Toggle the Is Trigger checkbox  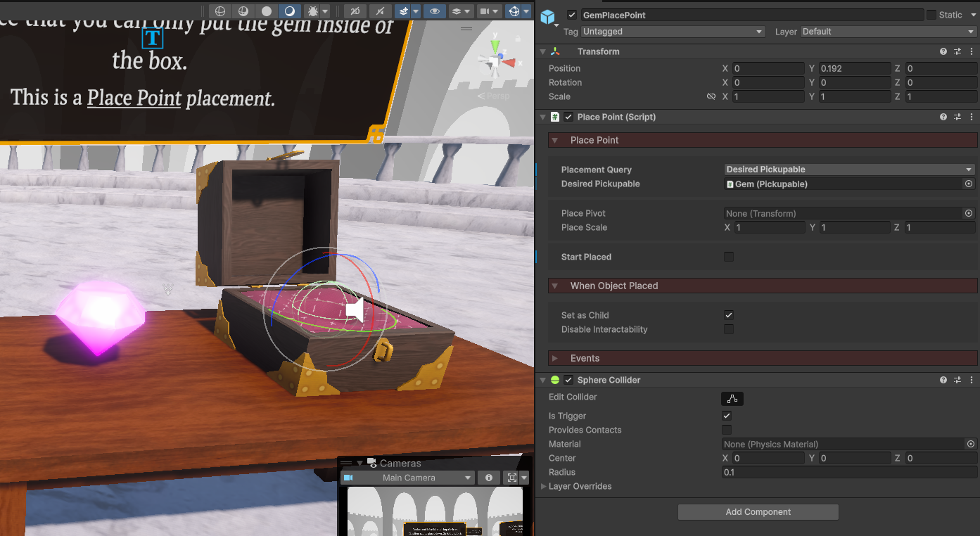727,416
